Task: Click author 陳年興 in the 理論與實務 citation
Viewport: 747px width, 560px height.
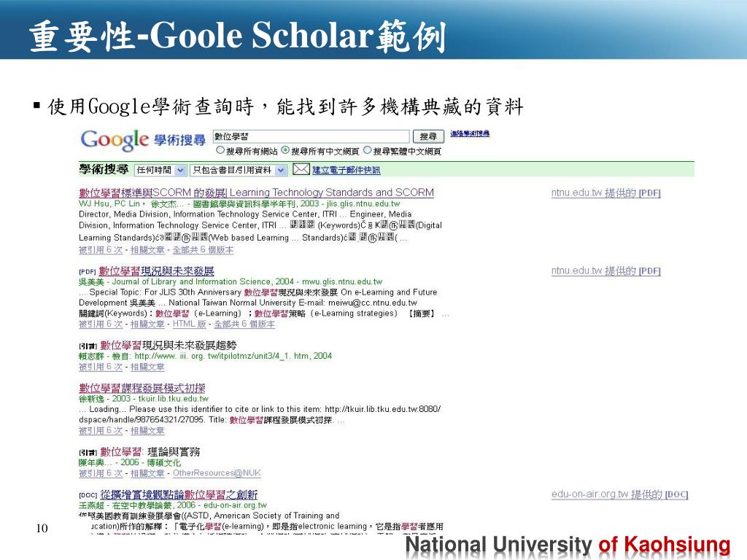Action: tap(91, 462)
